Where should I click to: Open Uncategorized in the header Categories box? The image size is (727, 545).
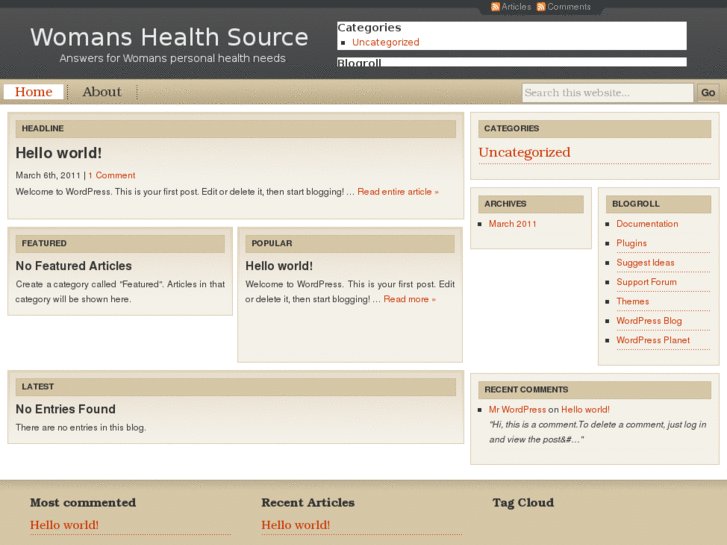coord(386,42)
